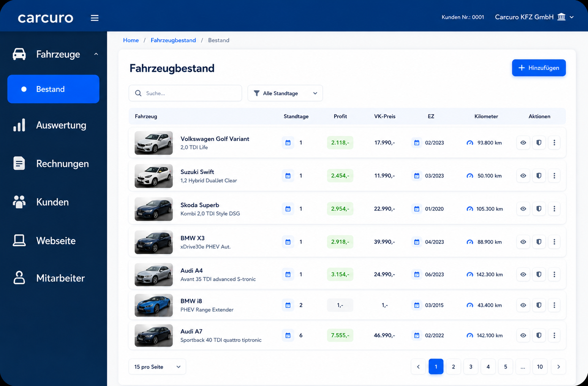Open three-dot menu for BMW i8
The height and width of the screenshot is (386, 588).
tap(554, 305)
